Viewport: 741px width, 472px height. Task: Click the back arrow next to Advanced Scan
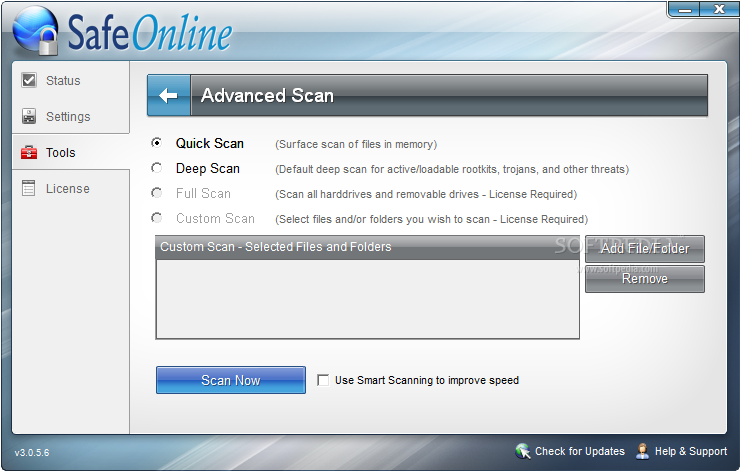coord(169,95)
